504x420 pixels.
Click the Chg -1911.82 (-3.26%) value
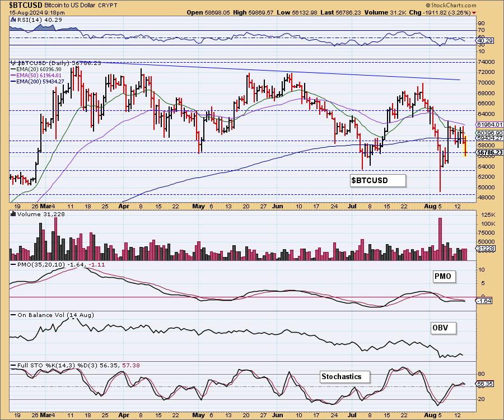[x=440, y=12]
